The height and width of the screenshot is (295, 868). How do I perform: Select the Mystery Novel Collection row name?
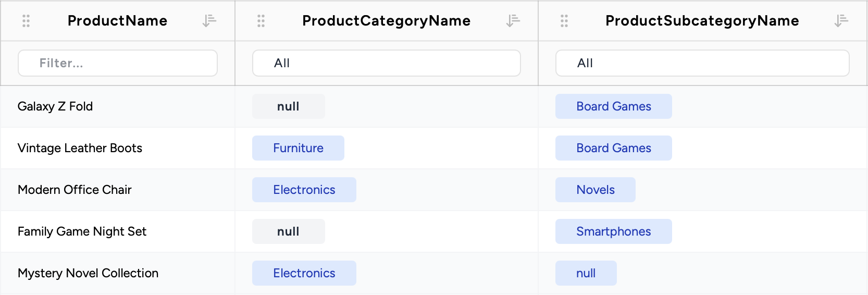click(x=88, y=273)
